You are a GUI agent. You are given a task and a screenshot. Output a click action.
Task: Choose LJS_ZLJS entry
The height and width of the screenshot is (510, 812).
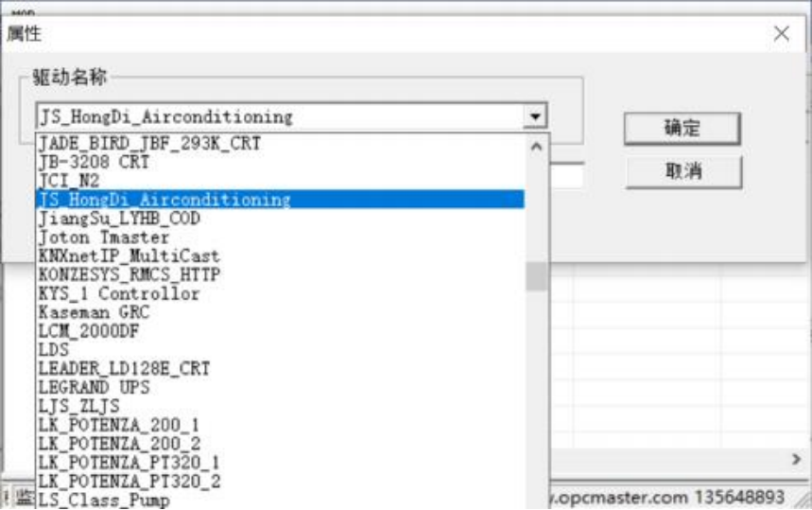click(x=280, y=406)
